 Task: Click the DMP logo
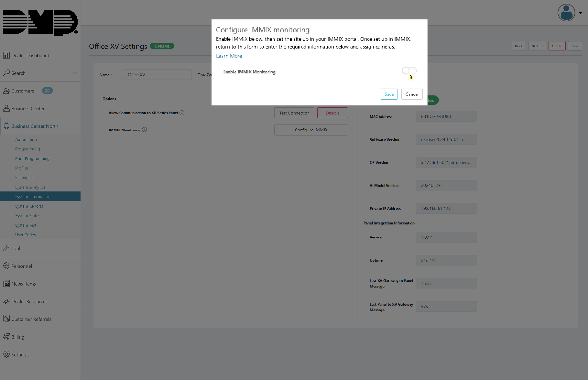point(40,23)
